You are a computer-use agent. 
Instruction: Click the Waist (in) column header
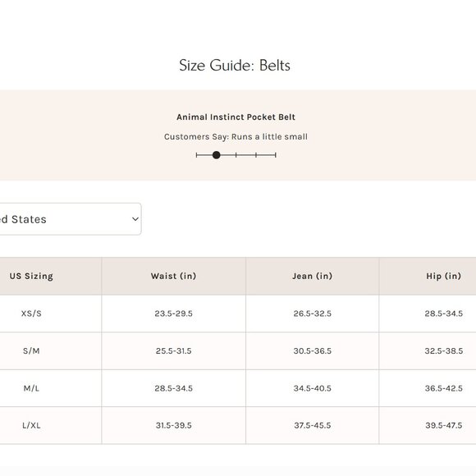pos(174,276)
